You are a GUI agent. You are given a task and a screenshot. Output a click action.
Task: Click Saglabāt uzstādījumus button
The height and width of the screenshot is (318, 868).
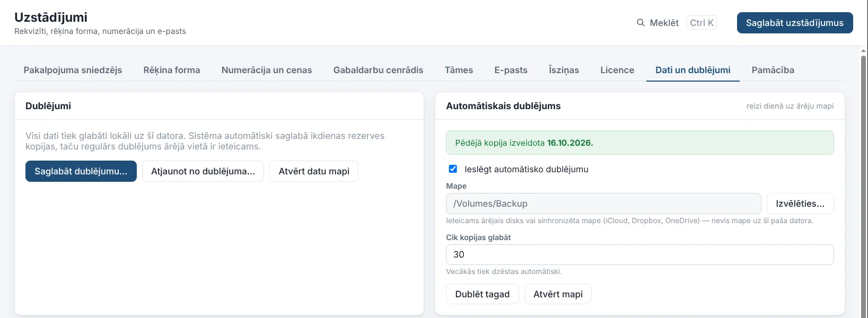[x=795, y=23]
